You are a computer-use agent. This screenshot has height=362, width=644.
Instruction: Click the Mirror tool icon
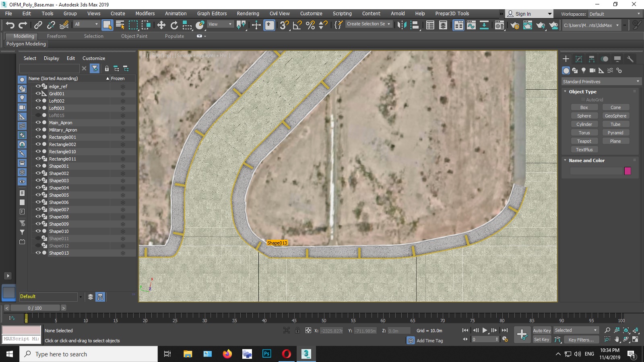point(402,25)
